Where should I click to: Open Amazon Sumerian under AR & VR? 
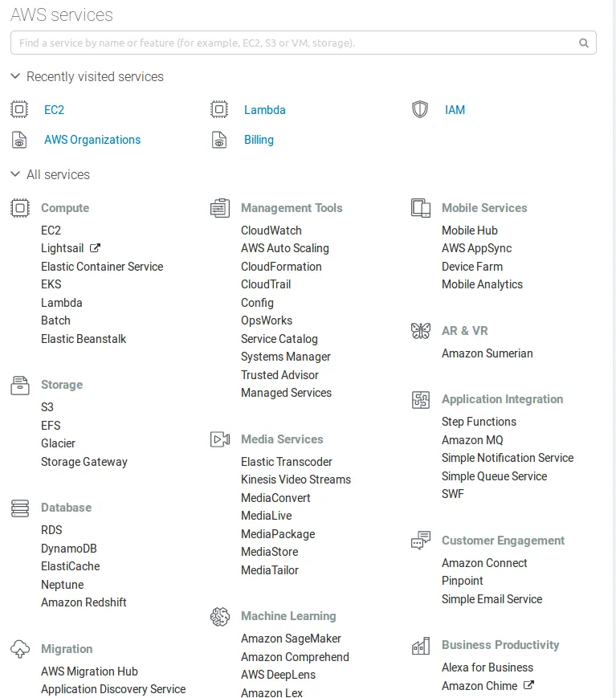coord(487,353)
